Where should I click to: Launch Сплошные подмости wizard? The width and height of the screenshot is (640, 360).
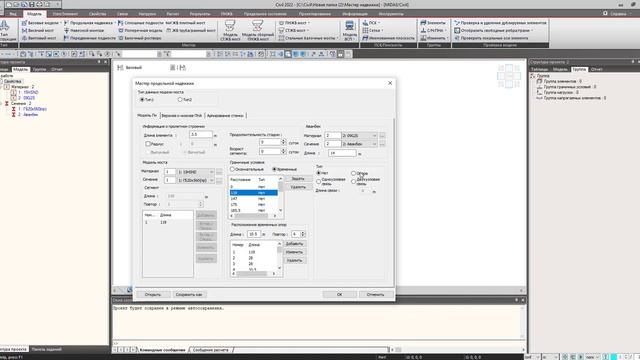coord(140,23)
